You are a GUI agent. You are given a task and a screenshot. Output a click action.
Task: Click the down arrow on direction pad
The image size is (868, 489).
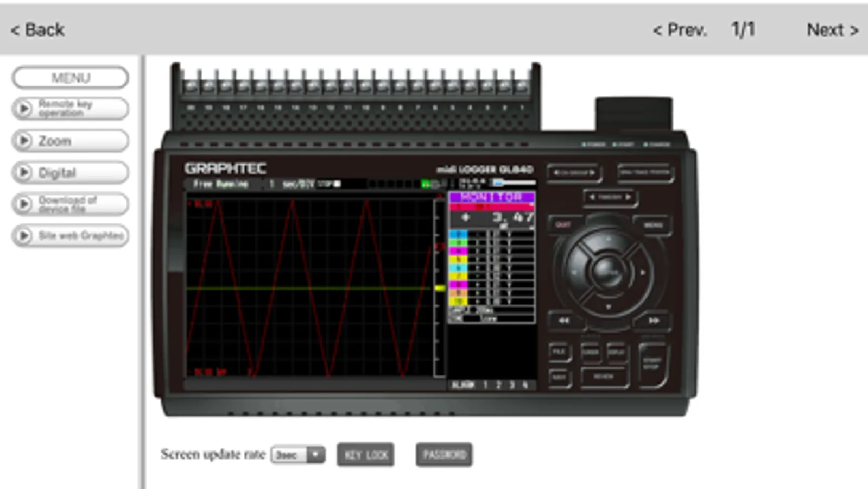[x=609, y=307]
